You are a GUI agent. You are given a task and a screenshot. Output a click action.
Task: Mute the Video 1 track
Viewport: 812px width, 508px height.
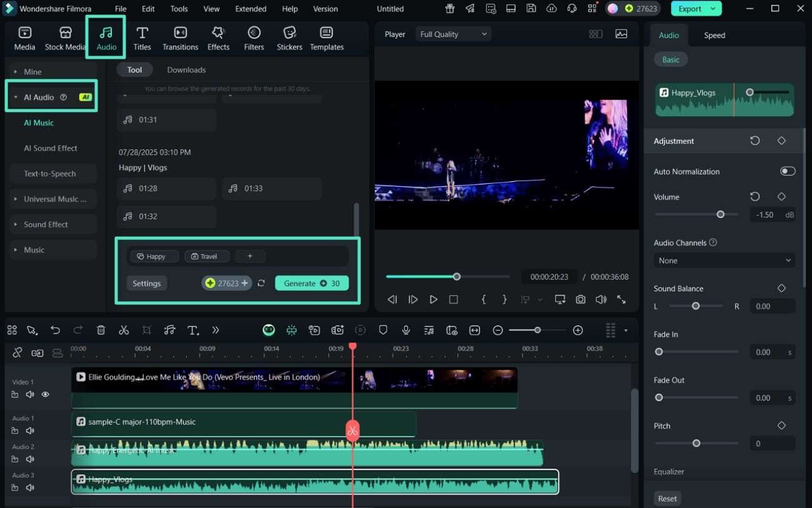pyautogui.click(x=30, y=394)
